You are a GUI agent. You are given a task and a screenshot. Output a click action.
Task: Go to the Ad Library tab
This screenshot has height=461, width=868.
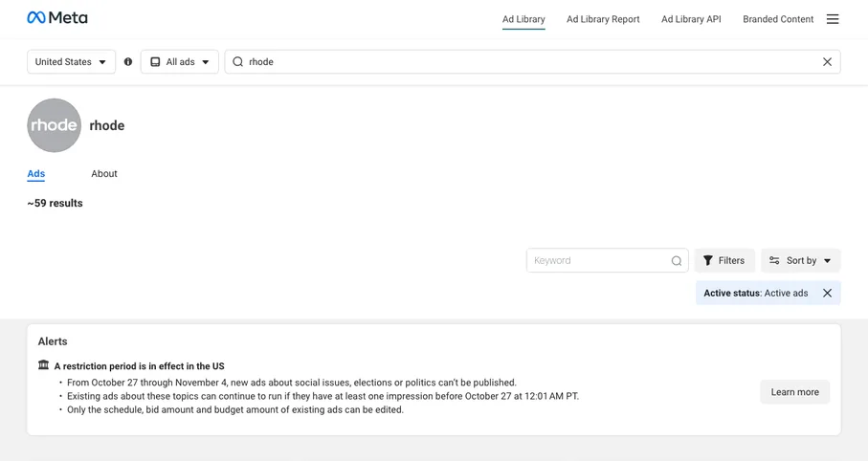click(x=523, y=19)
